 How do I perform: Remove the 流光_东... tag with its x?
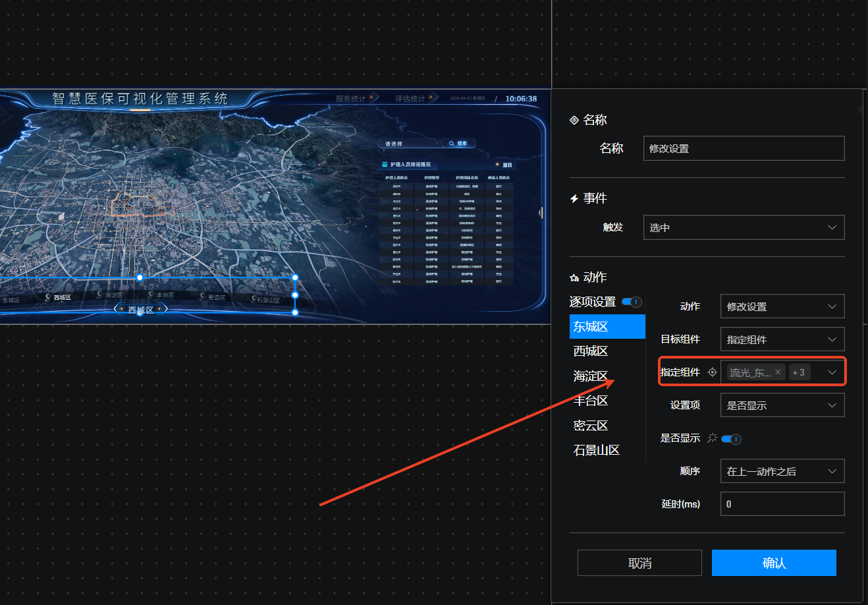tap(778, 372)
